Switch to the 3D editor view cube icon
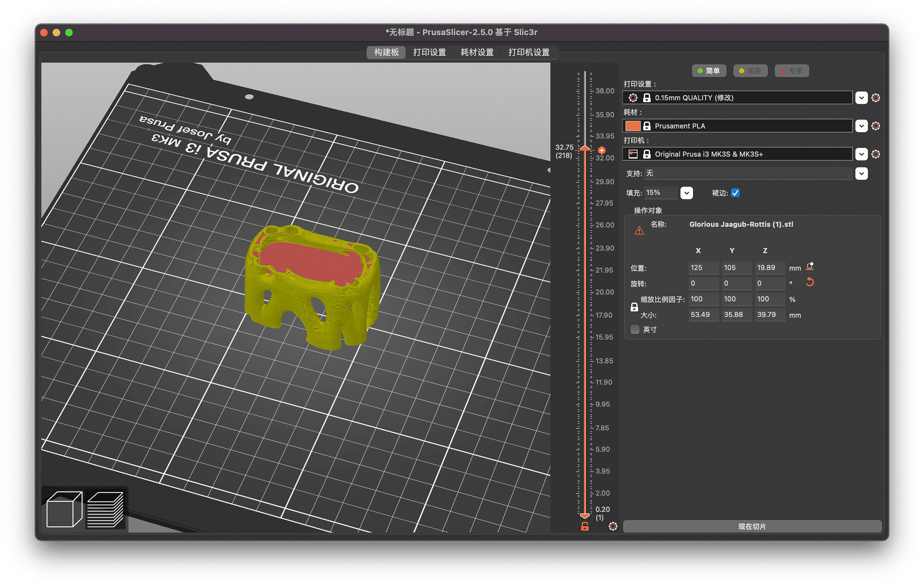 tap(64, 509)
